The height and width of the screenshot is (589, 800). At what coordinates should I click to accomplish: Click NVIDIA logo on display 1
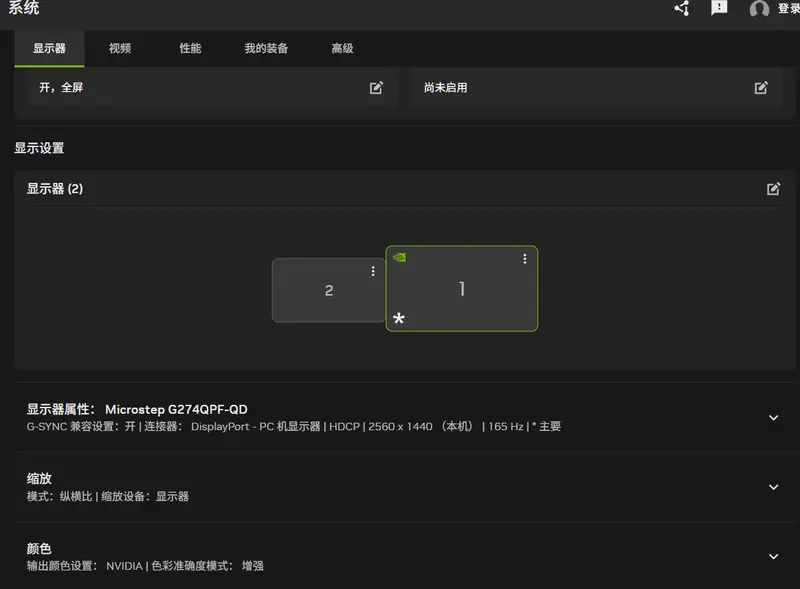pos(399,257)
